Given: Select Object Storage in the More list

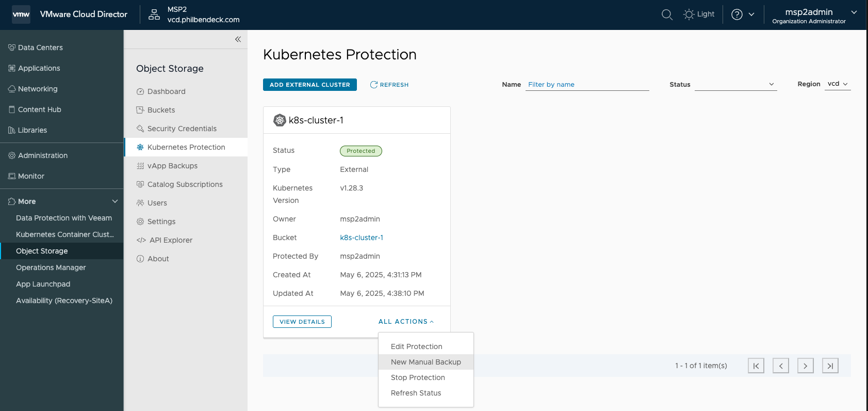Looking at the screenshot, I should [62, 251].
